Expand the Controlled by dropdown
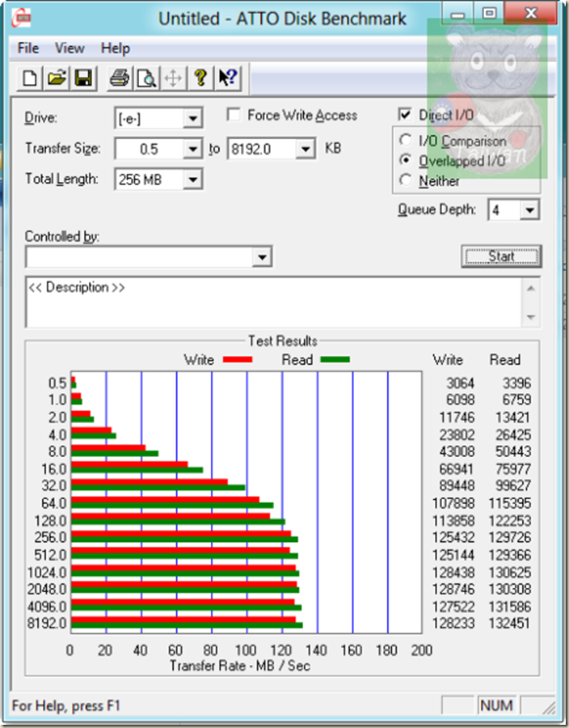 point(262,256)
